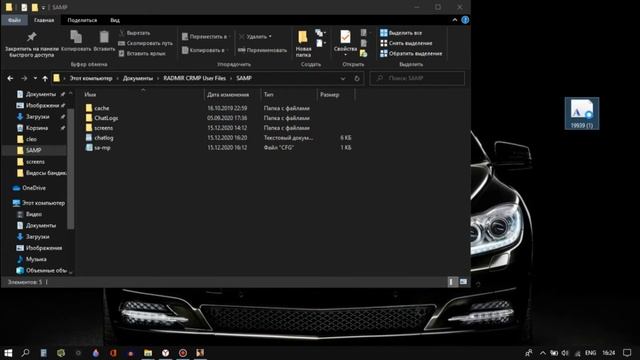
Task: Open the cleo folder in navigation pane
Action: click(31, 139)
